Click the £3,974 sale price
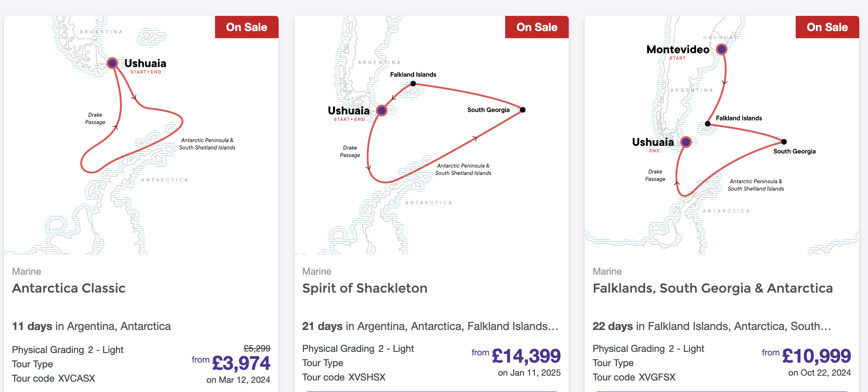The image size is (868, 392). coord(241,363)
